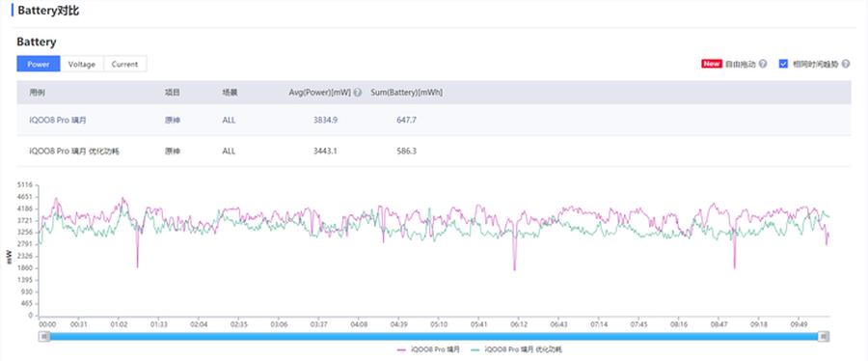Viewport: 868px width, 361px height.
Task: Click the 586.3 battery sum value
Action: 407,151
